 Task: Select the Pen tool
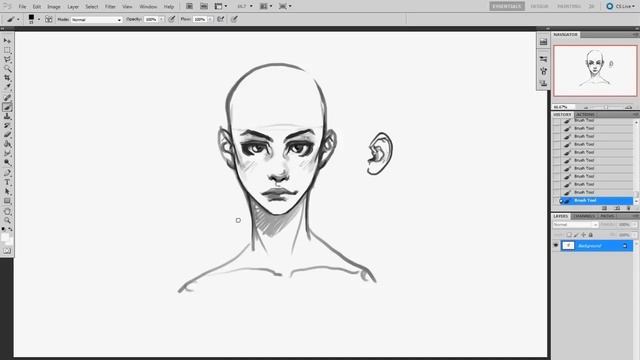pyautogui.click(x=7, y=173)
